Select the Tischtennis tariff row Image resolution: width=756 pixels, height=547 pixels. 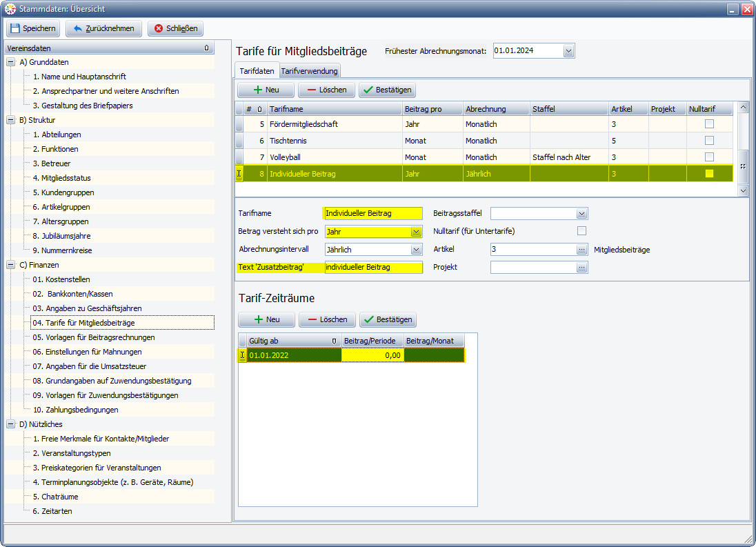point(484,140)
